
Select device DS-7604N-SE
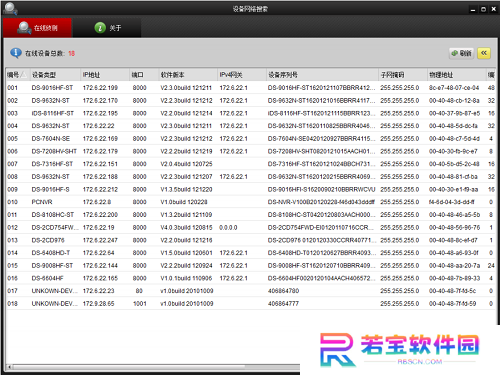point(51,138)
